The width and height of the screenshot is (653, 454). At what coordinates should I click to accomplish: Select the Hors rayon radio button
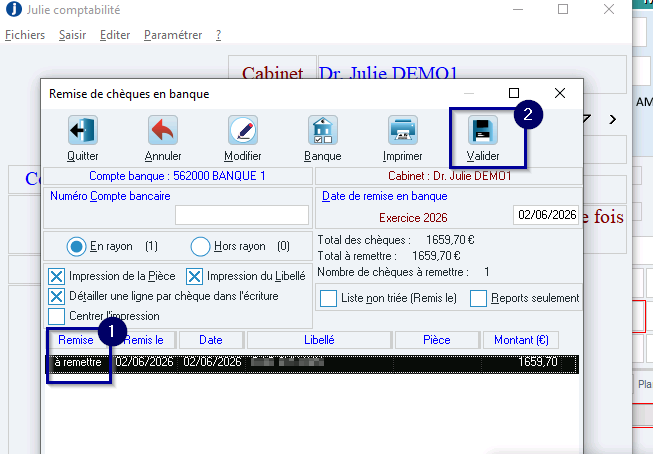tap(200, 247)
